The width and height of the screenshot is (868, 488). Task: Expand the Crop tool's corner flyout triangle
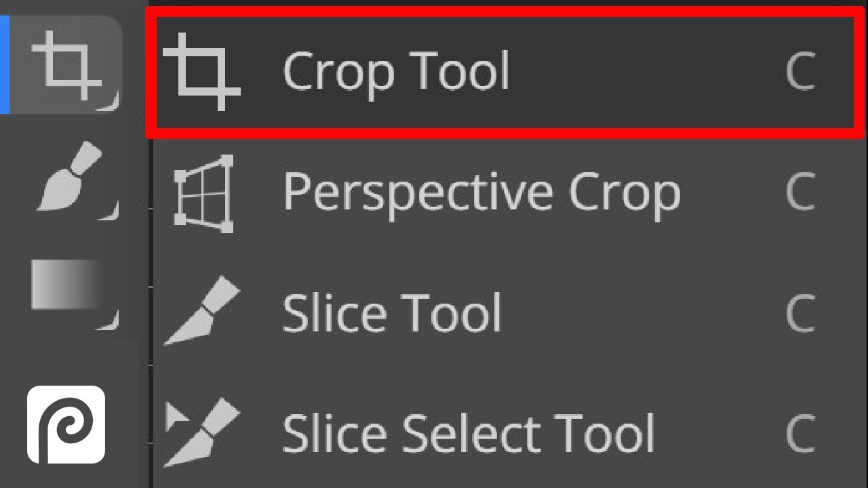point(113,102)
